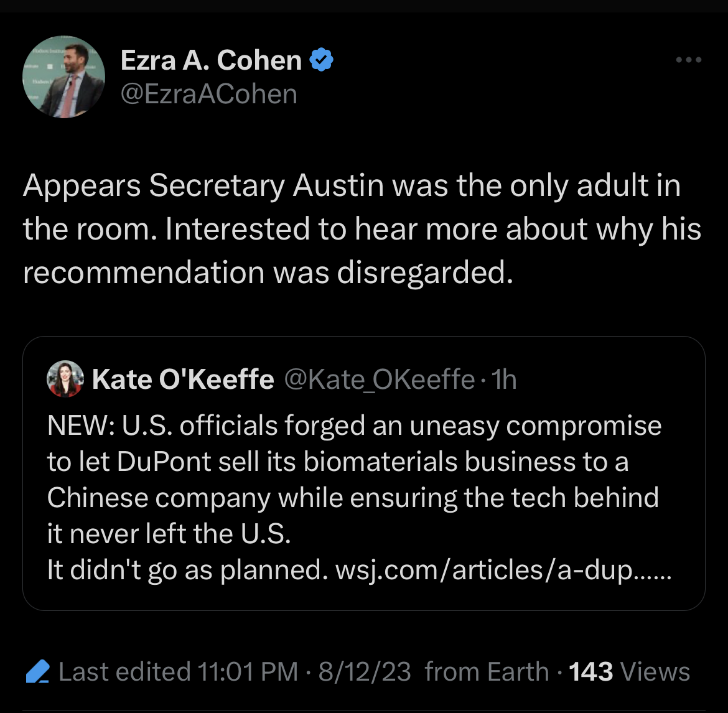The image size is (728, 713).
Task: Open the @EzraACohen handle
Action: click(x=209, y=94)
